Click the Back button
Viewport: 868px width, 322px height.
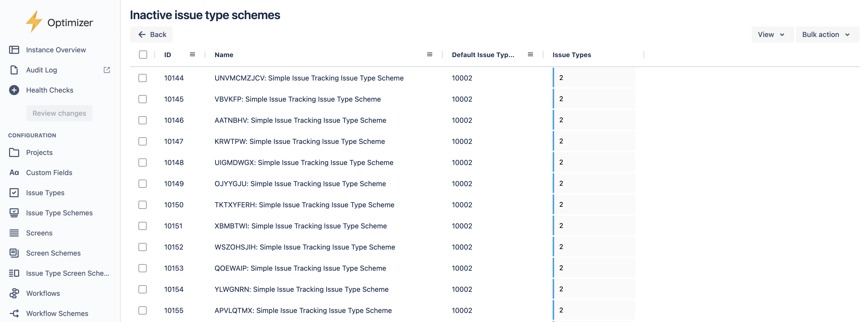(151, 35)
